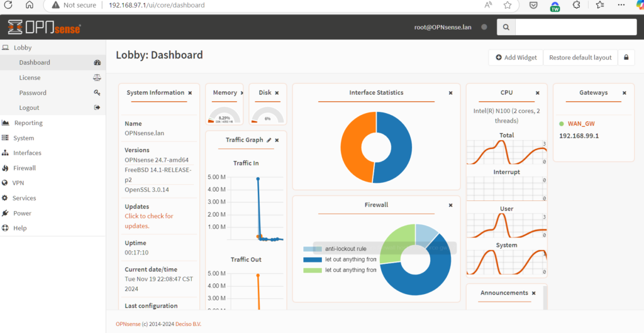
Task: Open browser three-dot settings menu
Action: (621, 5)
